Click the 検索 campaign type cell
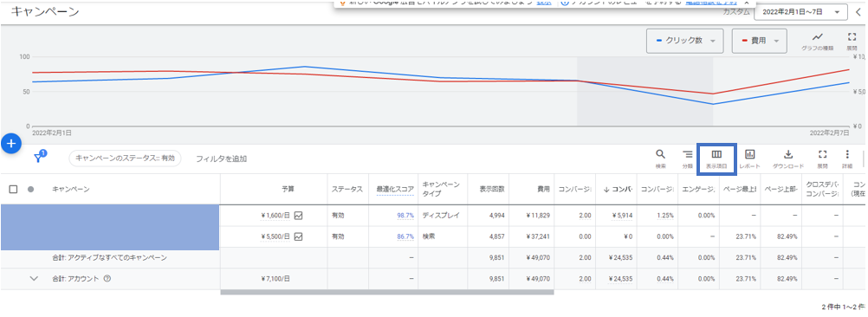 point(429,236)
